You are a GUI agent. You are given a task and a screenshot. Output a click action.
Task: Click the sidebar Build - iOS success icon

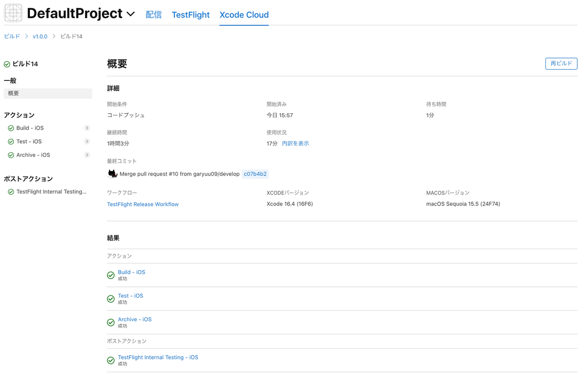11,128
